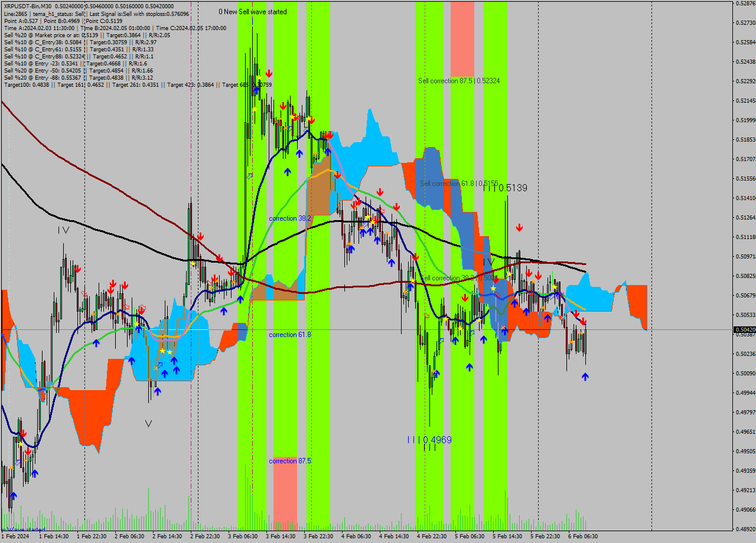756x543 pixels.
Task: Click the 0.52290 price axis label
Action: 746,81
